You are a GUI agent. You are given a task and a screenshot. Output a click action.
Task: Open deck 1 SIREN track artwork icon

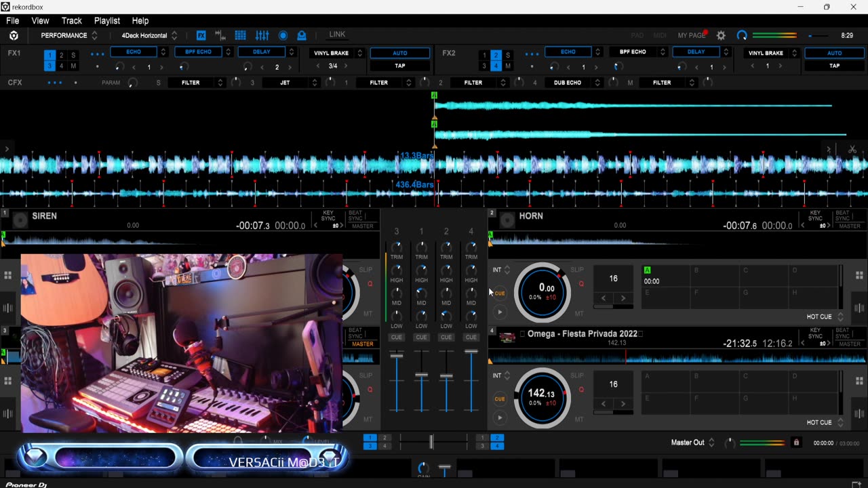click(20, 220)
